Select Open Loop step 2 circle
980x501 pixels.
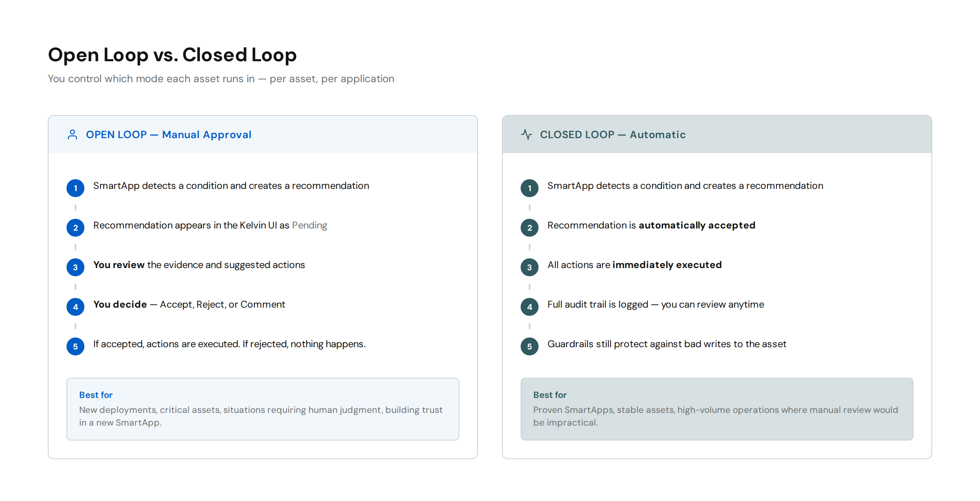tap(75, 228)
